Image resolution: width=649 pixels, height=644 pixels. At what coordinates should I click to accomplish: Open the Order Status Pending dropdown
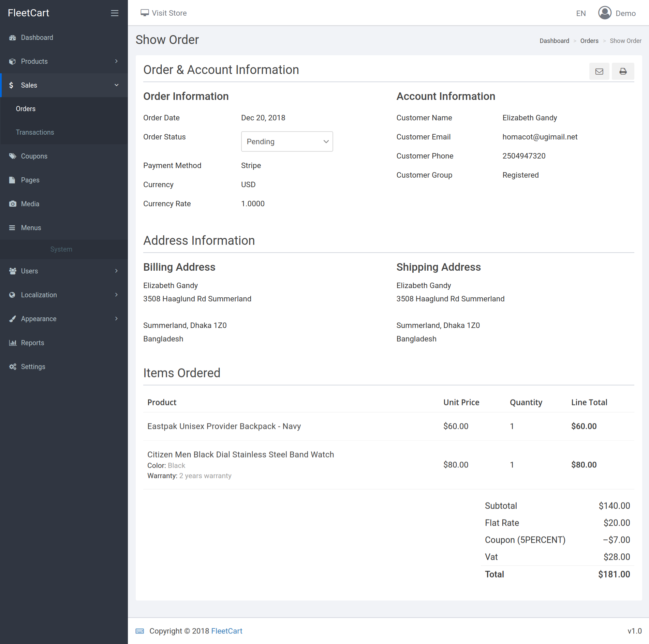[x=287, y=141]
